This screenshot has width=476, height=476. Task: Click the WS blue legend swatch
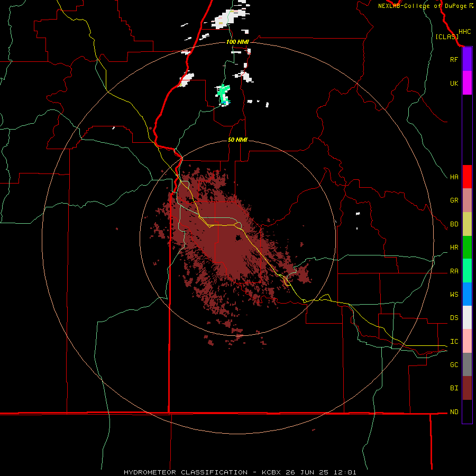point(467,294)
